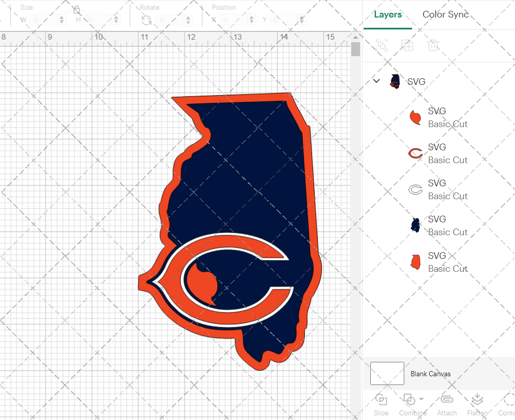Image resolution: width=515 pixels, height=420 pixels.
Task: Click the Rotate angle input field
Action: click(x=170, y=20)
